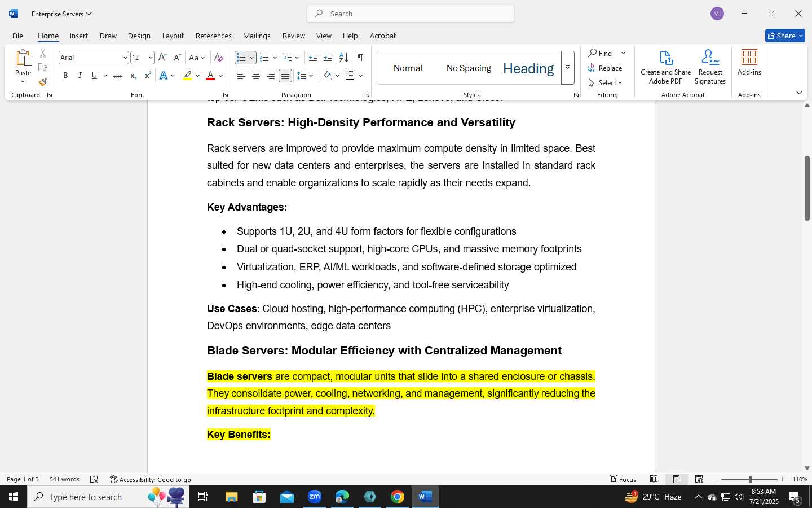Viewport: 812px width, 508px height.
Task: Toggle underline formatting
Action: click(x=94, y=76)
